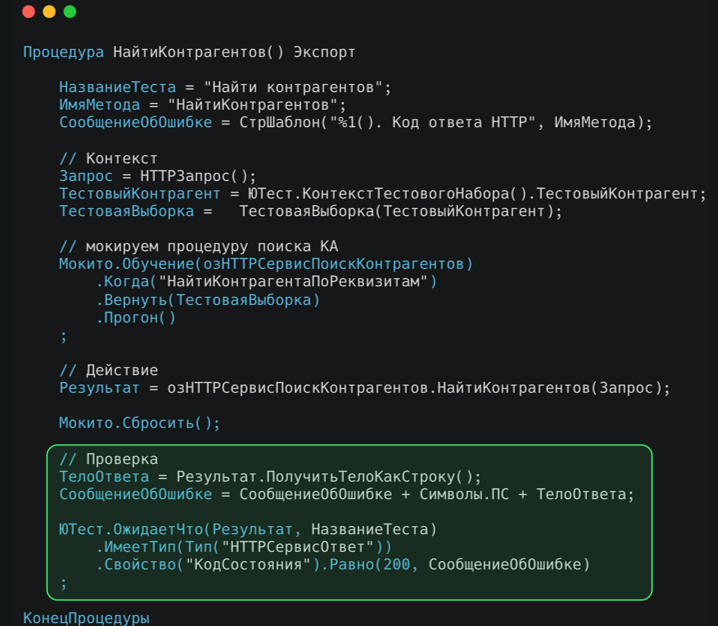This screenshot has height=626, width=718.
Task: Click the '// мокируем процедуру поиска КА' comment
Action: point(198,246)
